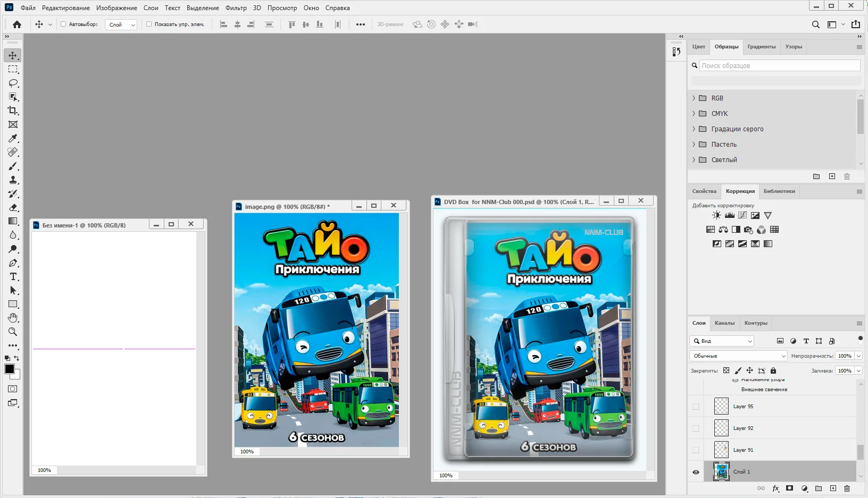Screen dimensions: 868x498
Task: Add a Levels adjustment
Action: click(x=730, y=215)
